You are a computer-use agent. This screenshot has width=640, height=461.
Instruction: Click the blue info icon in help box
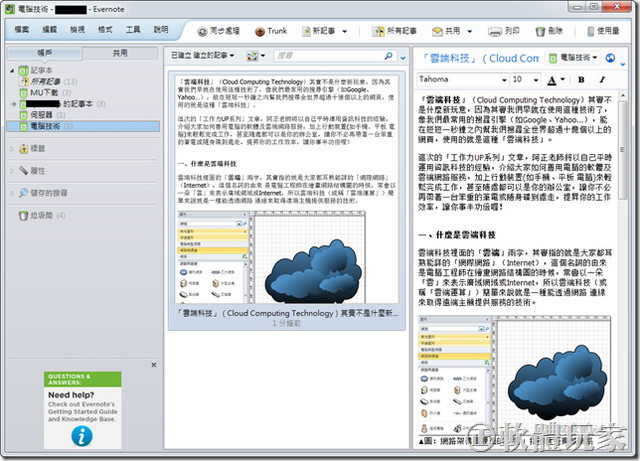click(82, 436)
